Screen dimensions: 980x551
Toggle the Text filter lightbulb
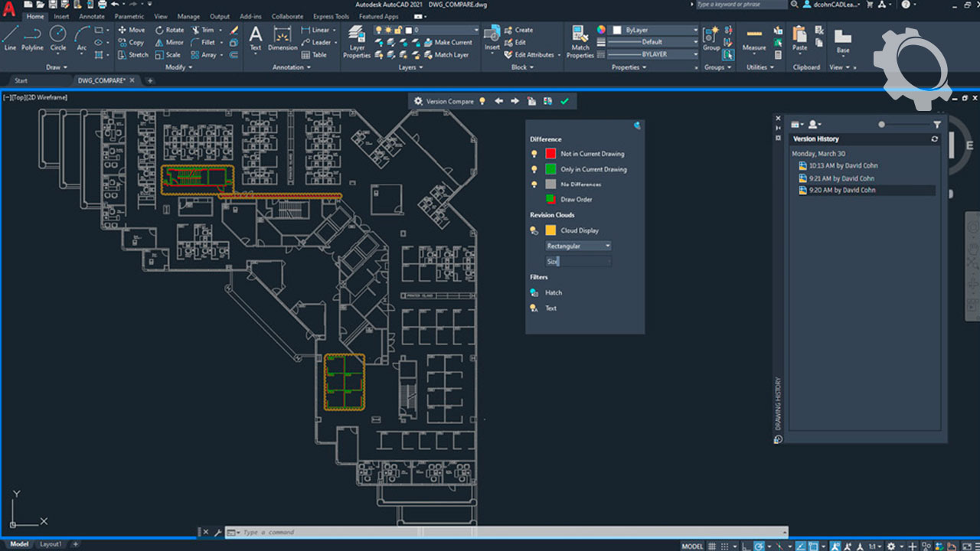(534, 308)
